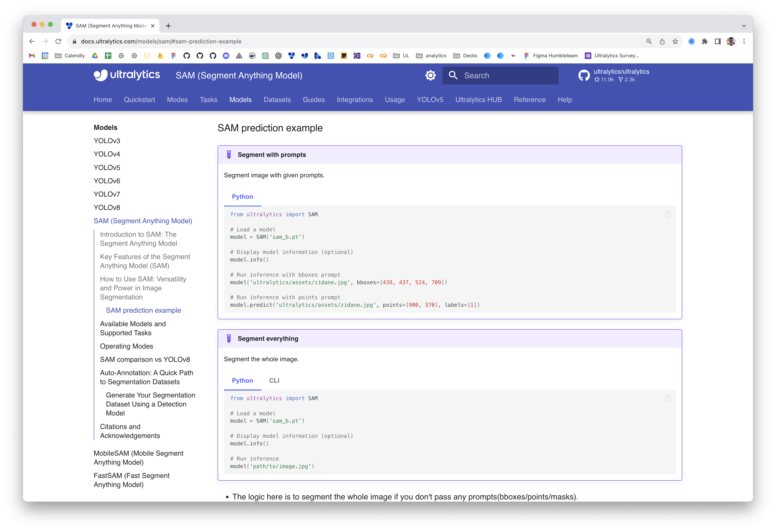Click the experiment flask icon beside Segment everything

228,338
